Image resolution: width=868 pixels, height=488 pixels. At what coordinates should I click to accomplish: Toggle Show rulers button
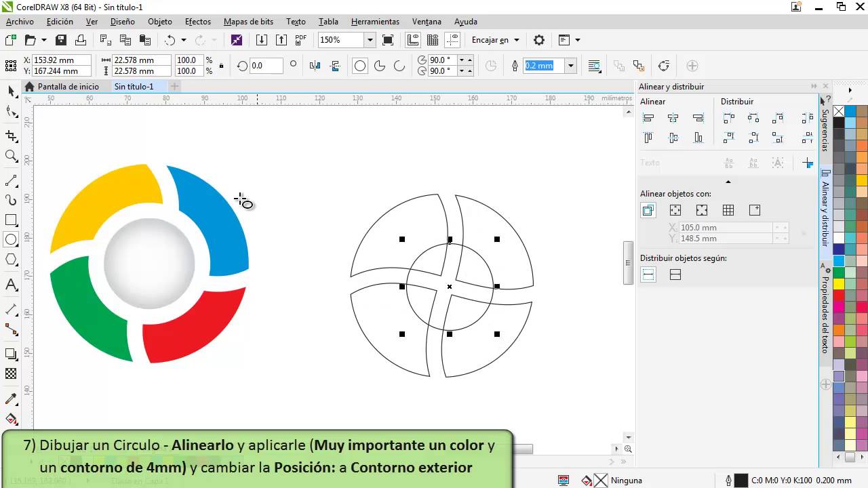(x=413, y=40)
